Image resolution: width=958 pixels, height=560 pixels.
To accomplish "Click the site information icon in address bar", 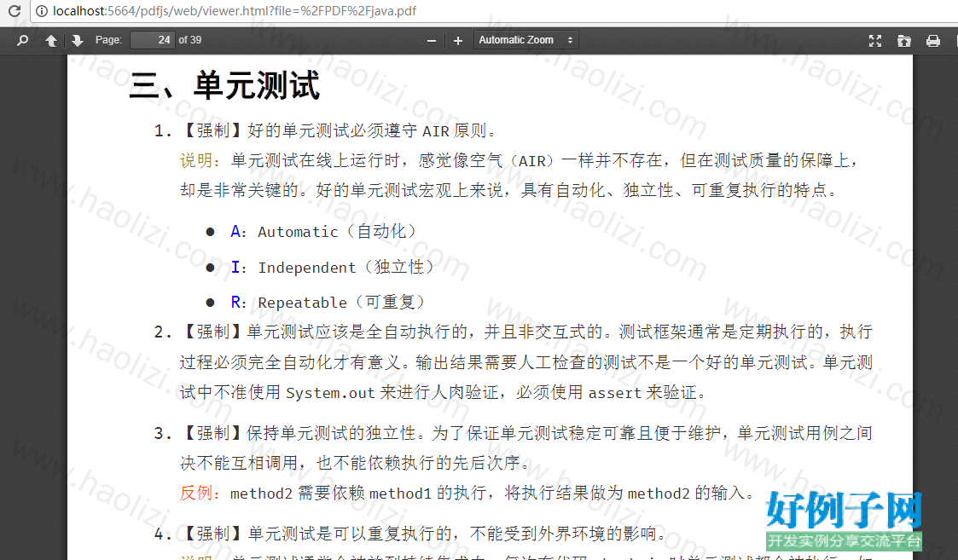I will 42,11.
